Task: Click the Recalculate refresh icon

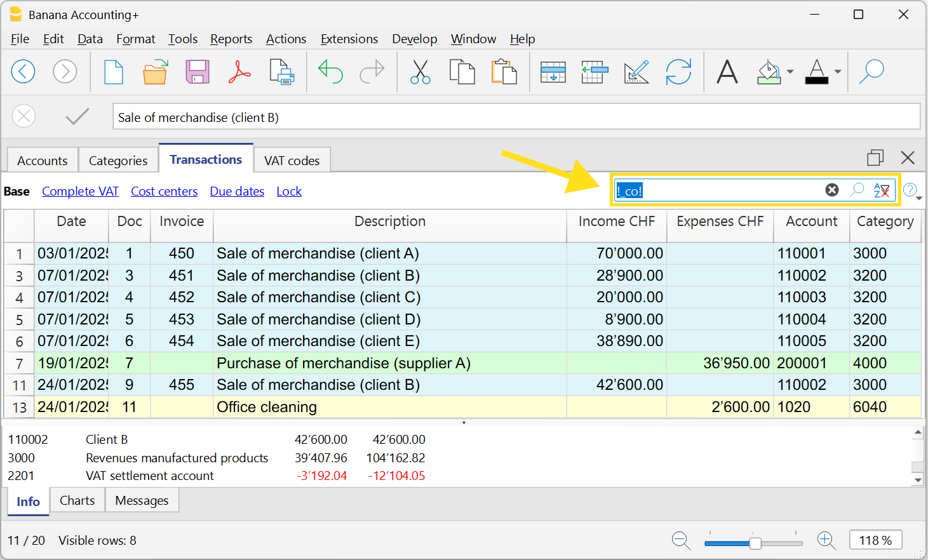Action: 678,72
